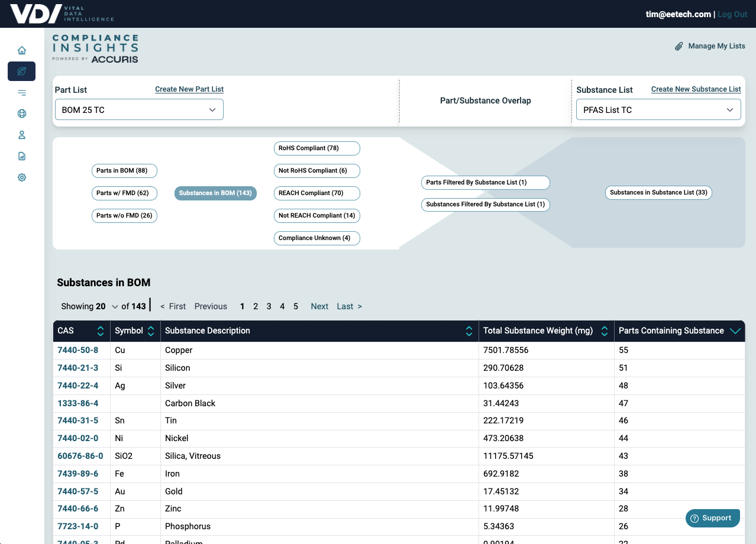Click the Support help button

(x=713, y=518)
